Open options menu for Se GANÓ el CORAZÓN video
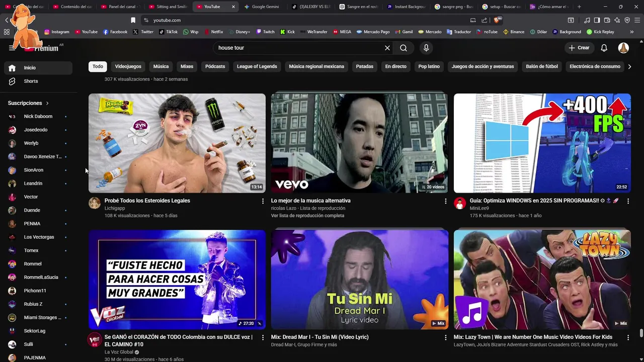 pos(263,337)
